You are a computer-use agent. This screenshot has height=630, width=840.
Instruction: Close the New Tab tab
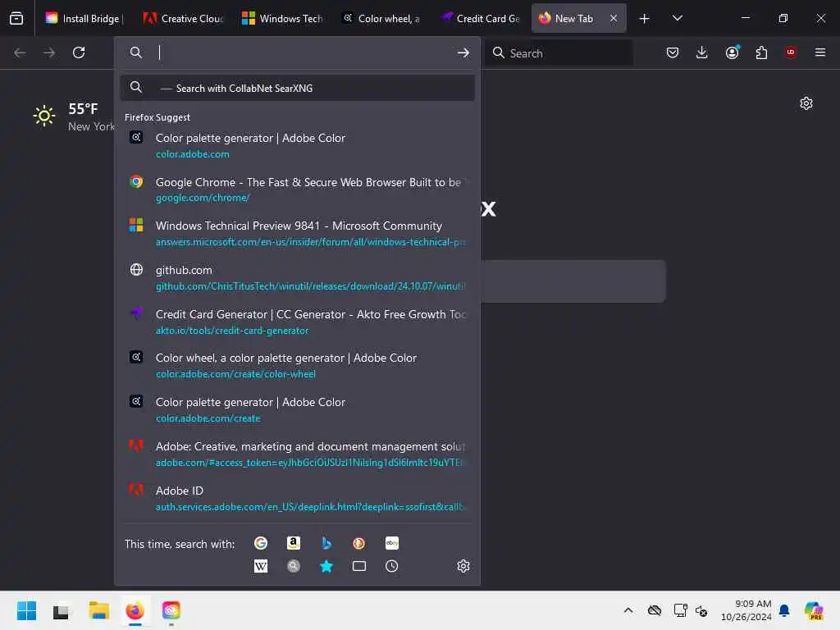tap(614, 19)
